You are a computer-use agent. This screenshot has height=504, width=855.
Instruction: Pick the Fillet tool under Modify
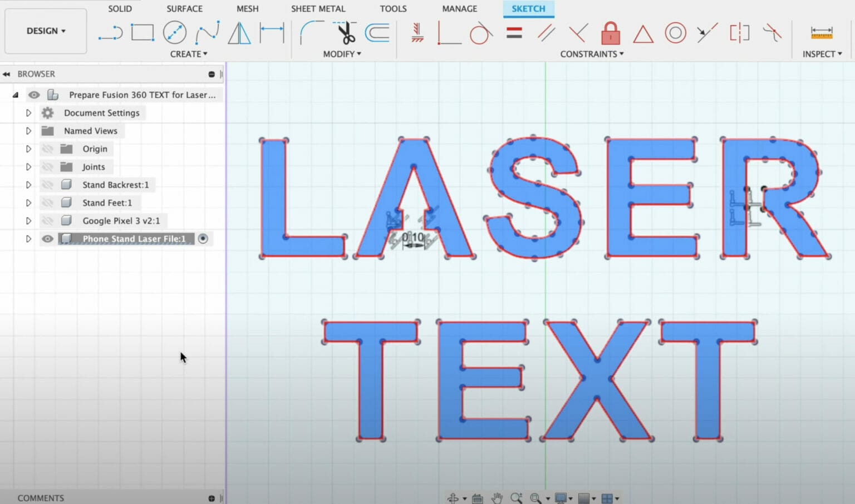click(312, 32)
